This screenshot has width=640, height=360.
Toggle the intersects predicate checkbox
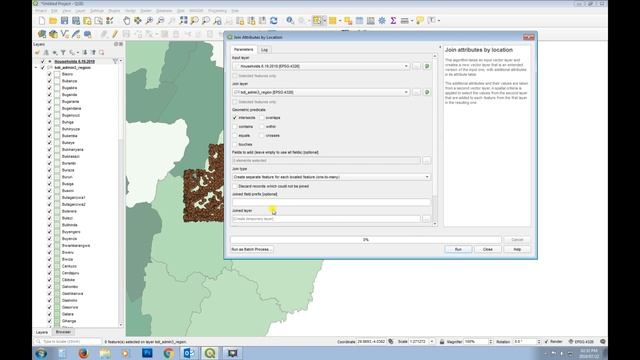tap(235, 118)
